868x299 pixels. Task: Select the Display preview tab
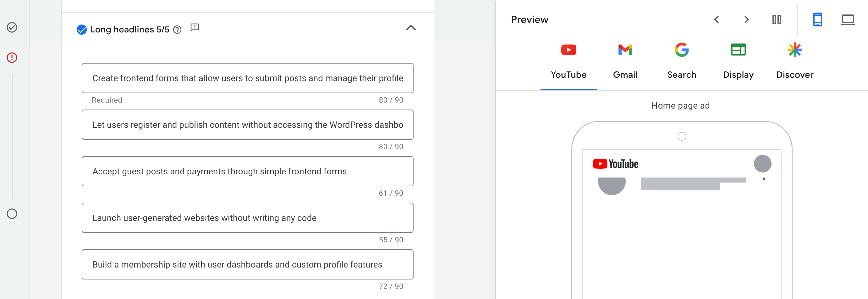click(738, 62)
